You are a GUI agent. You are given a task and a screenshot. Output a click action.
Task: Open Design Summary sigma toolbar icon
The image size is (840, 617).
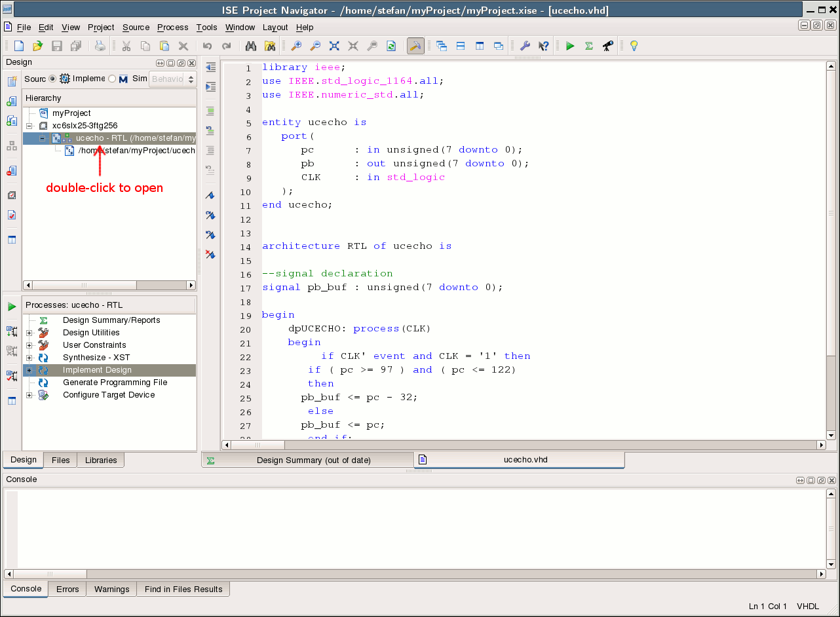[x=588, y=46]
